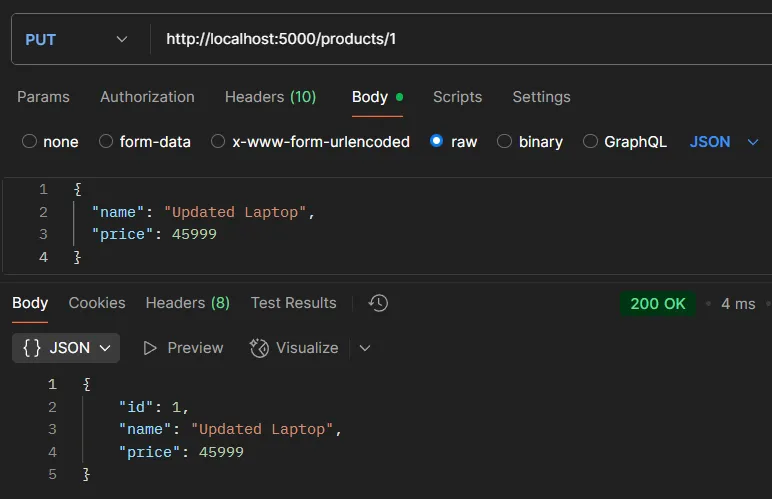This screenshot has width=772, height=499.
Task: Open the blue JSON raw format dropdown
Action: (723, 142)
